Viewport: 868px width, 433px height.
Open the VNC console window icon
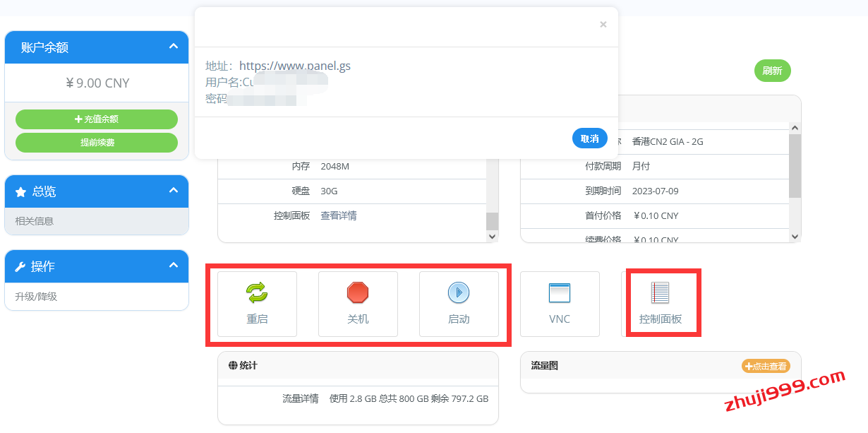click(560, 292)
